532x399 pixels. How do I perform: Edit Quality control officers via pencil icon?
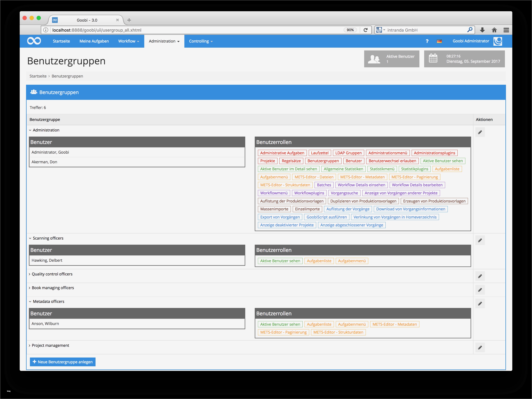[480, 276]
